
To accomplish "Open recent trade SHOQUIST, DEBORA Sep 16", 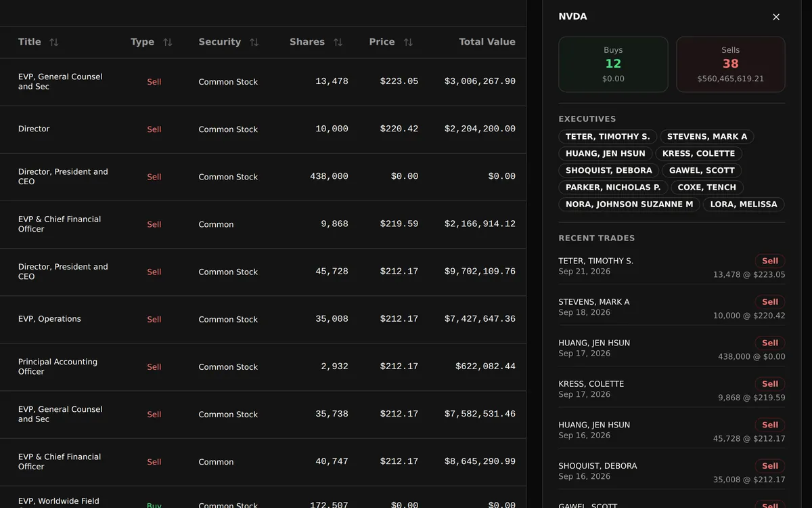I will click(x=672, y=471).
